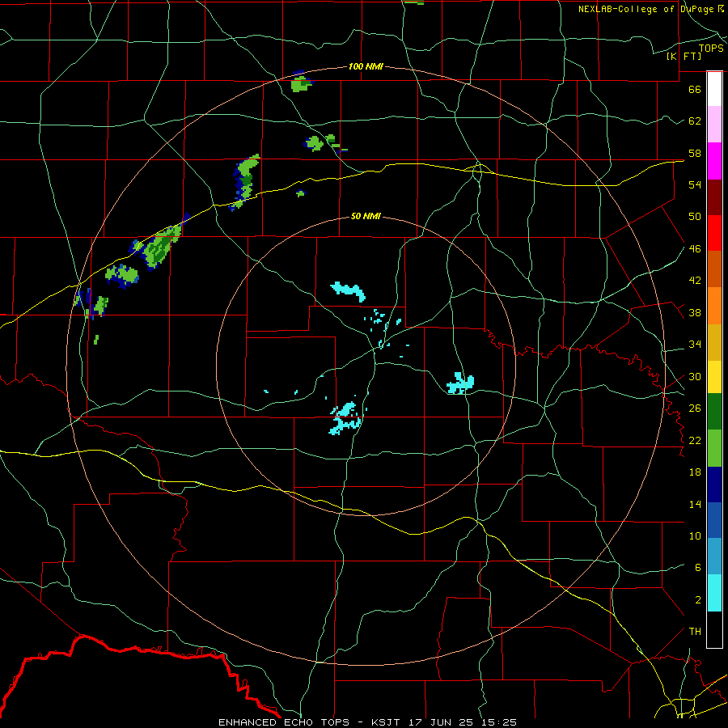Image resolution: width=728 pixels, height=728 pixels.
Task: Click the 100 NMI range ring label
Action: point(366,66)
